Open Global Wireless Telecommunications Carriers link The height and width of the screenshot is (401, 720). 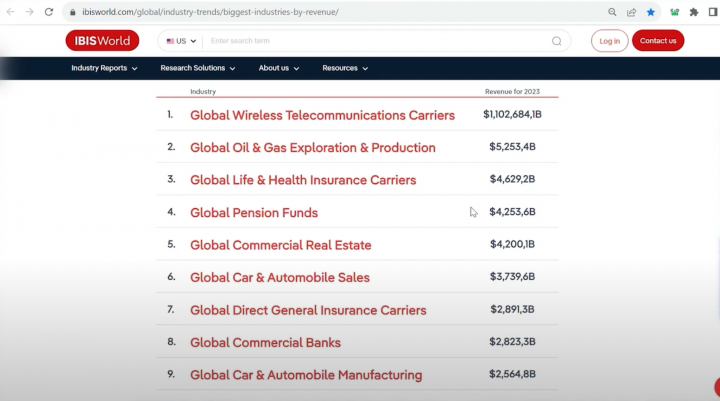point(322,115)
